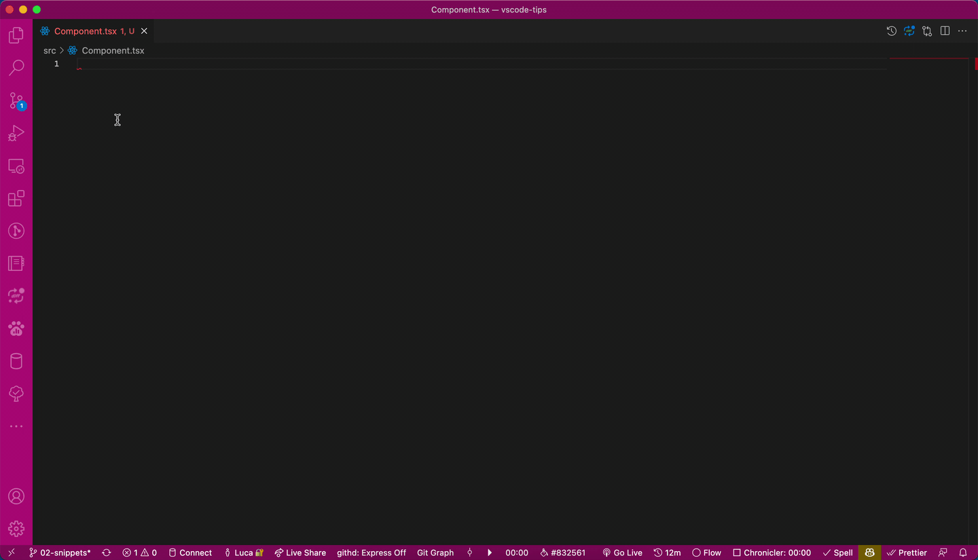The image size is (978, 560).
Task: Open More Actions ellipsis in editor toolbar
Action: click(962, 31)
